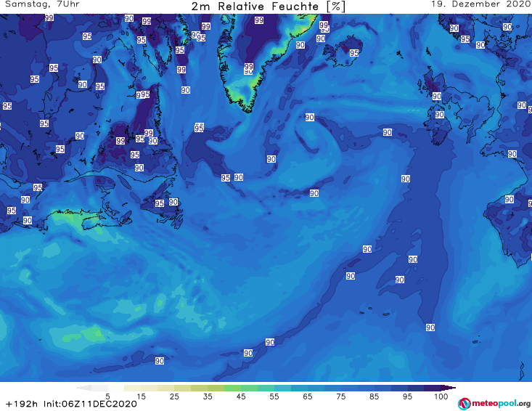Click the "45" value on colour scale
Screen dimensions: 532x411
click(x=240, y=396)
